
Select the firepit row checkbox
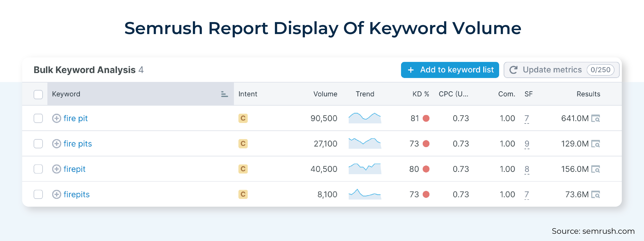click(38, 169)
